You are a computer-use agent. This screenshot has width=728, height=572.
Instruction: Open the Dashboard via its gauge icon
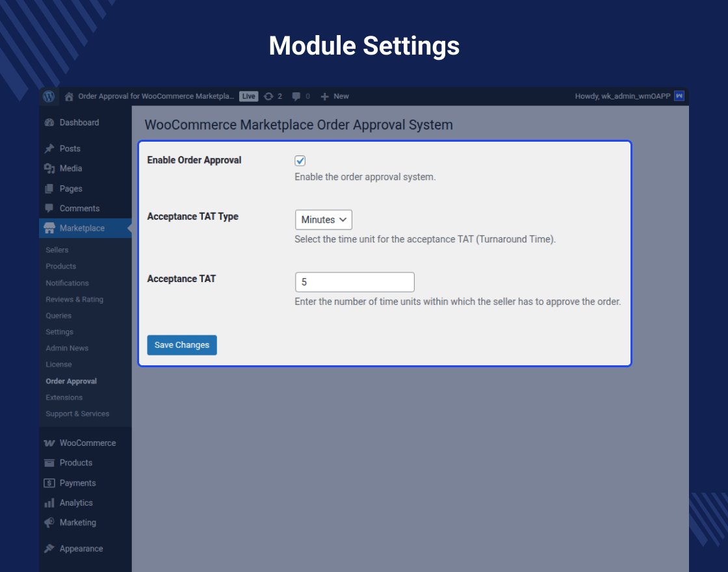click(50, 122)
